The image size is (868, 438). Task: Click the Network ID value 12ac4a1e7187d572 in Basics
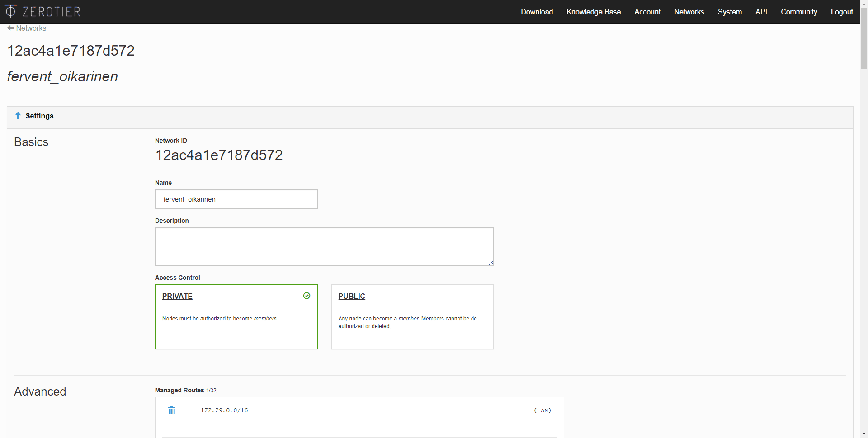219,155
